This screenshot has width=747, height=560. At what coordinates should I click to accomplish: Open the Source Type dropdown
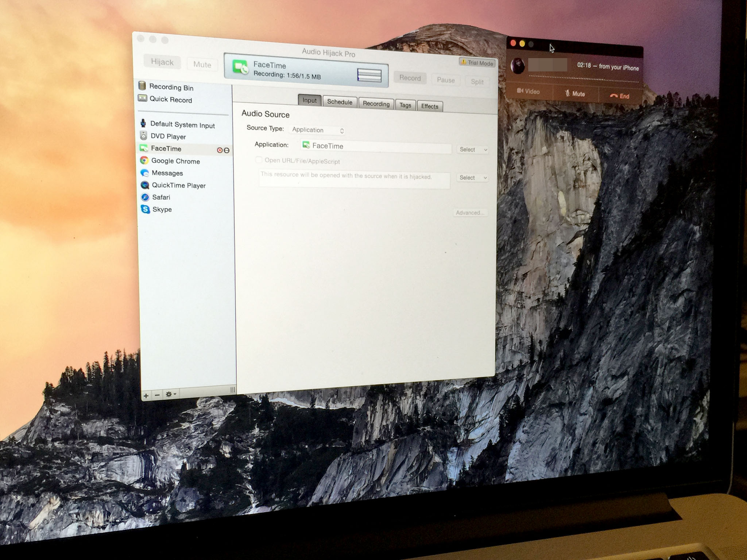pyautogui.click(x=318, y=130)
